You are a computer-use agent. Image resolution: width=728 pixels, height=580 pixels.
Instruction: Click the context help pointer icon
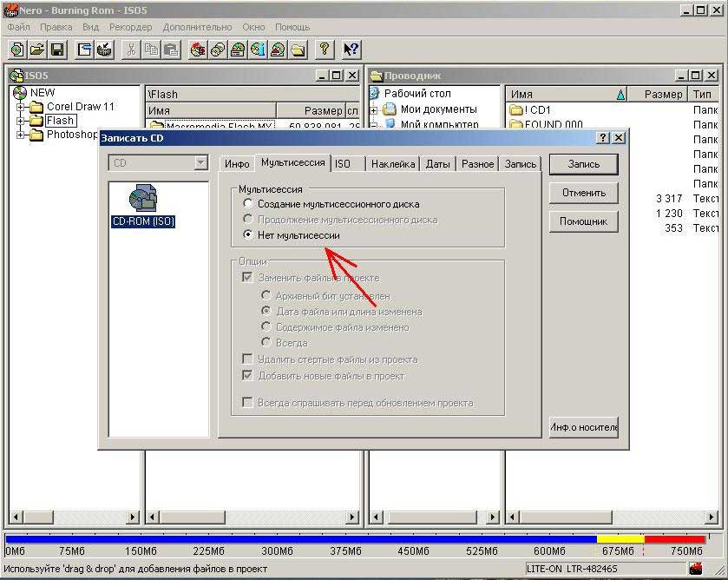click(x=351, y=49)
